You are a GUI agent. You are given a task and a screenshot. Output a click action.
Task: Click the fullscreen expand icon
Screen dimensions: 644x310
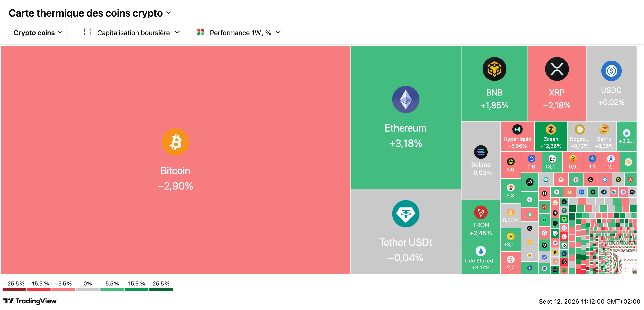[x=87, y=32]
